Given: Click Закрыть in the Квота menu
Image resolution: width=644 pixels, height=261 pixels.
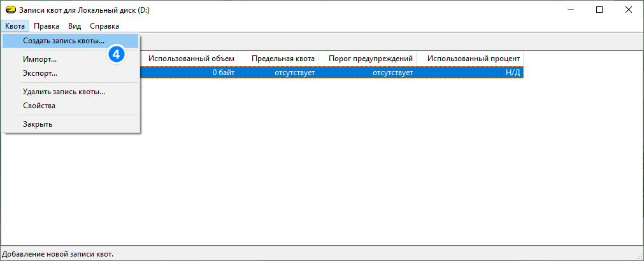Looking at the screenshot, I should (x=70, y=124).
